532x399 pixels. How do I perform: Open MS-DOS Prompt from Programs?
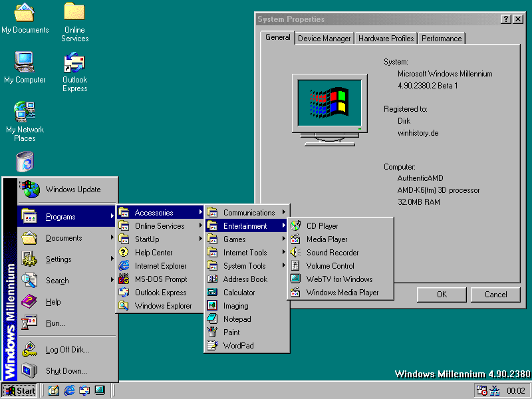point(160,279)
